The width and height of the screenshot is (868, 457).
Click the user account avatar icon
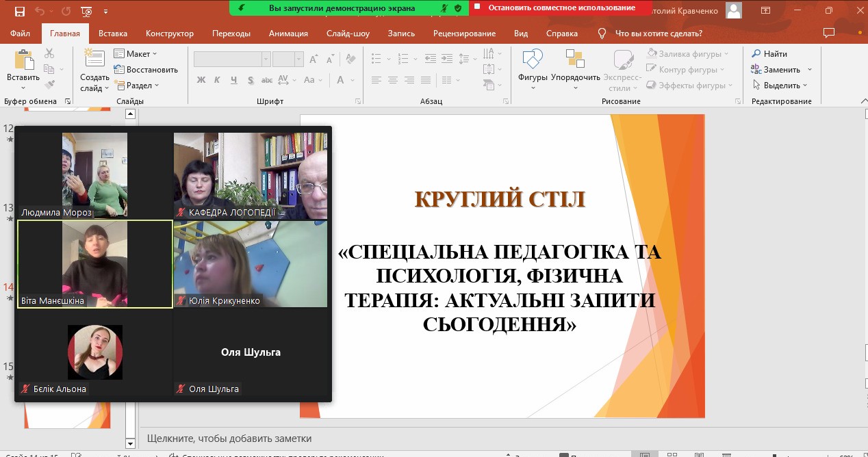click(734, 10)
